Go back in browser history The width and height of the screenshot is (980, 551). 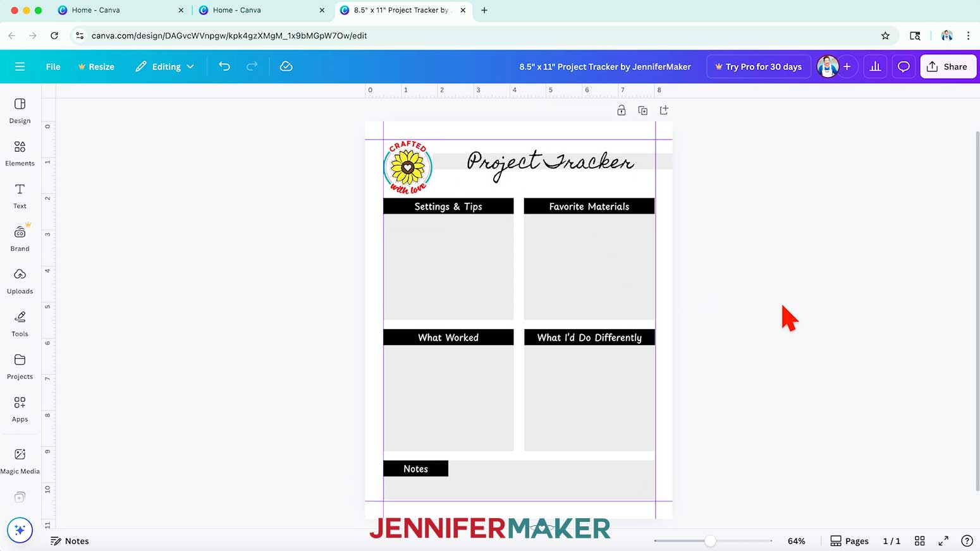coord(11,36)
